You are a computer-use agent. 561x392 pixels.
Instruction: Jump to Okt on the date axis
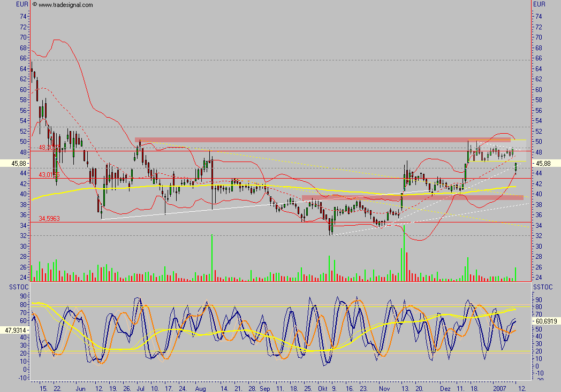(x=321, y=386)
